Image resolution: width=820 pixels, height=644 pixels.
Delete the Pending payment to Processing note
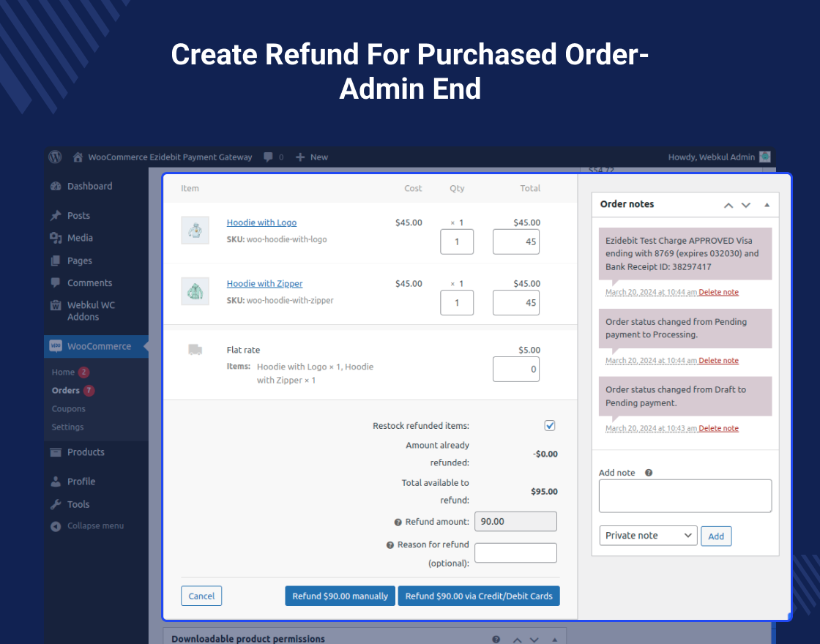coord(718,360)
